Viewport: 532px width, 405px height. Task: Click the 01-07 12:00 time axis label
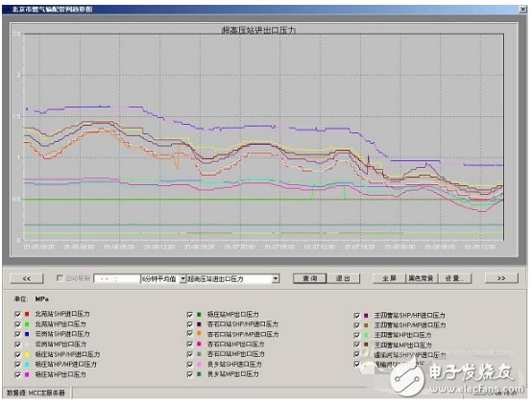(x=319, y=247)
